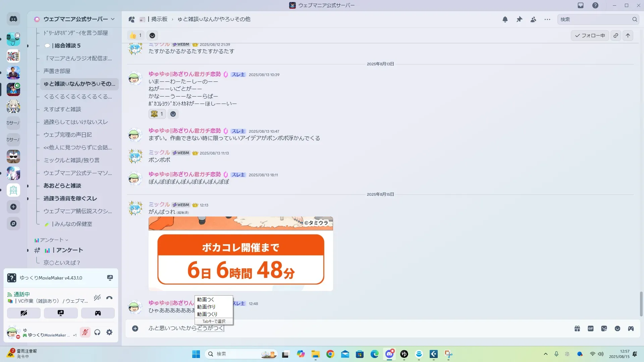Screen dimensions: 644x362
Task: Toggle headphone deafen button
Action: 97,332
